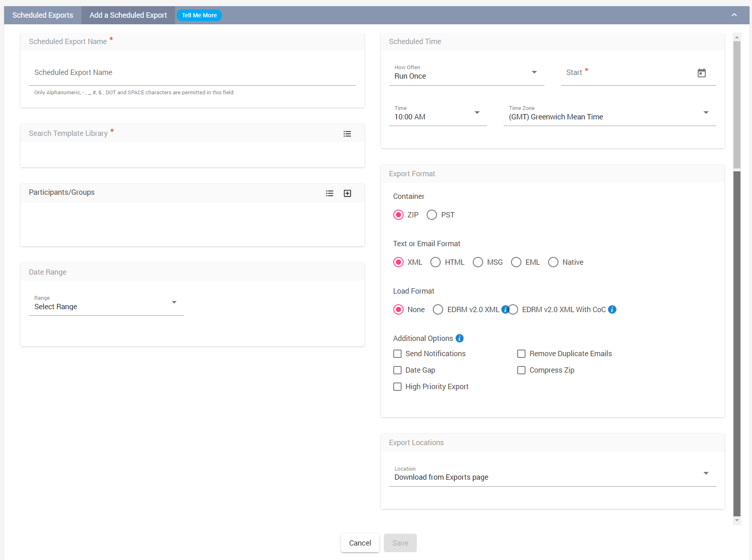Open the Export Location dropdown
Screen dimensions: 752x560
(553, 475)
